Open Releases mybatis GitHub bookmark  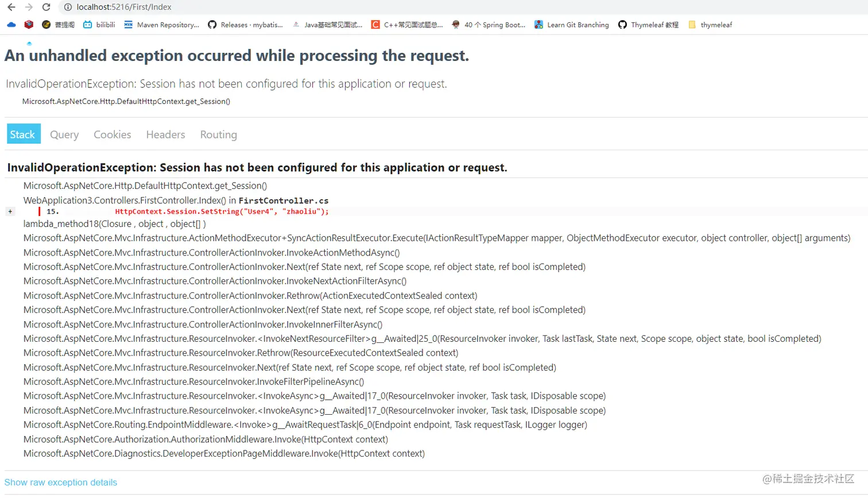(246, 25)
